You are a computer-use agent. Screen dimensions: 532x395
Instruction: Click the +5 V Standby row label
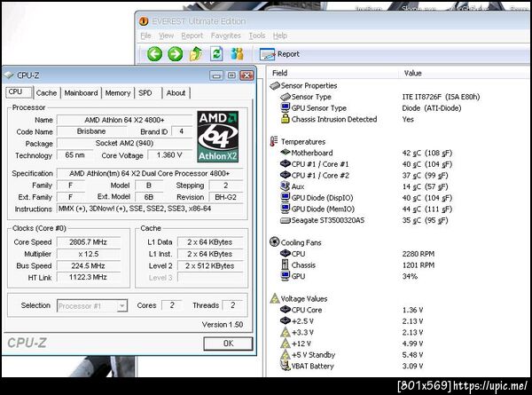tap(313, 354)
